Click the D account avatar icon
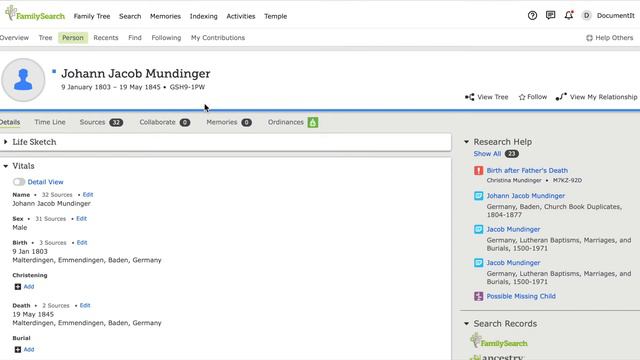640x360 pixels. click(587, 16)
